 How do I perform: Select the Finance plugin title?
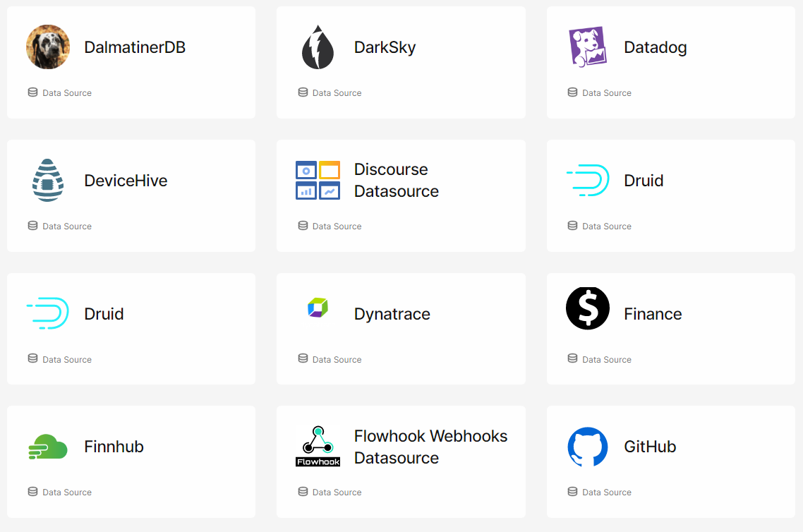653,314
